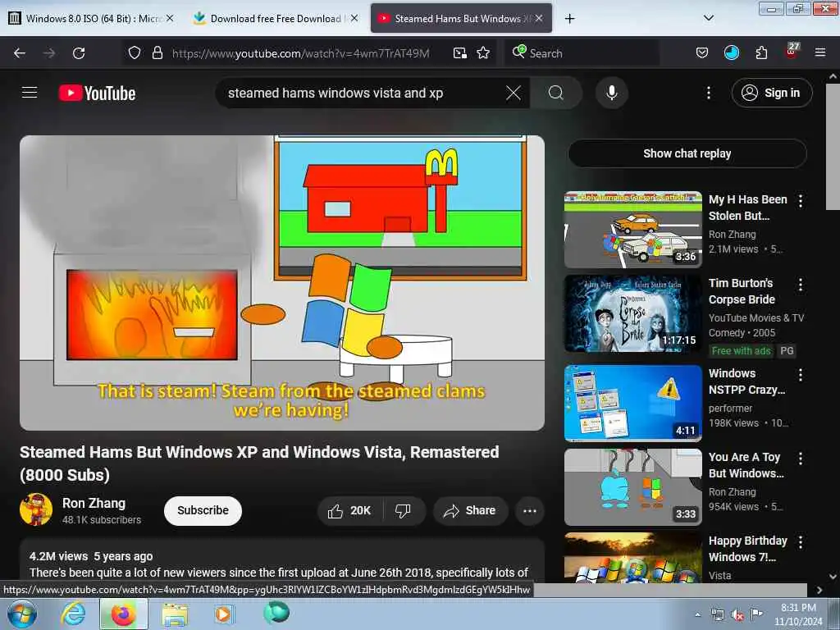This screenshot has width=840, height=630.
Task: Click the URL address bar
Action: click(300, 53)
